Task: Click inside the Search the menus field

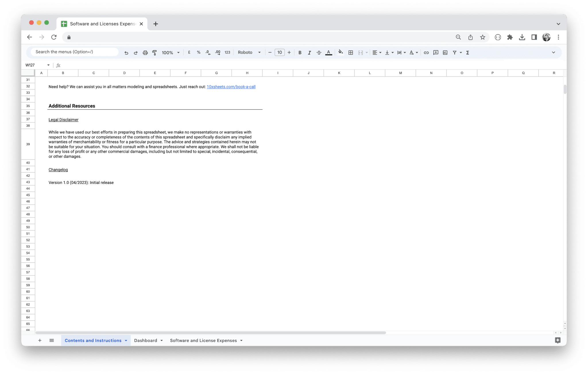Action: click(x=73, y=52)
